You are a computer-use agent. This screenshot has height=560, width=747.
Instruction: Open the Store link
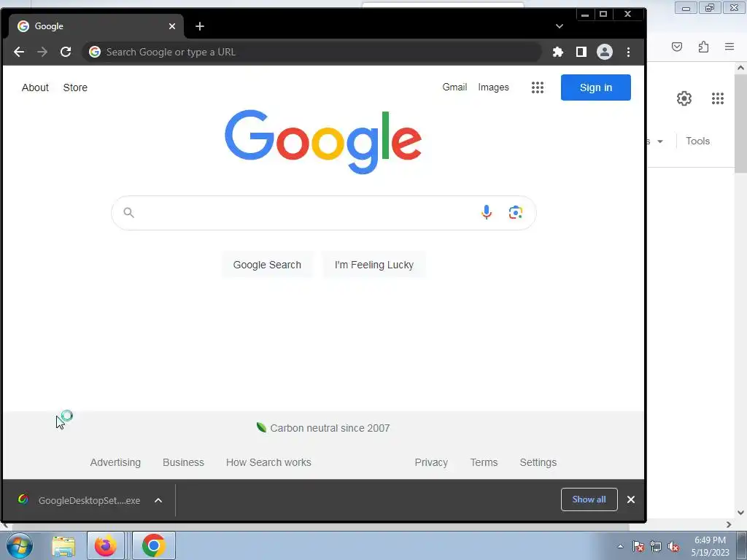pyautogui.click(x=75, y=87)
